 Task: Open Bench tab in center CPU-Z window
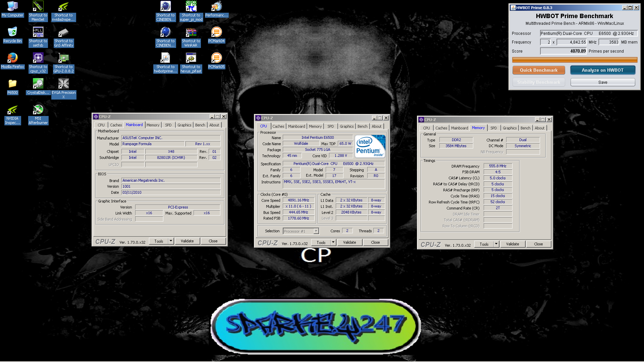tap(362, 126)
